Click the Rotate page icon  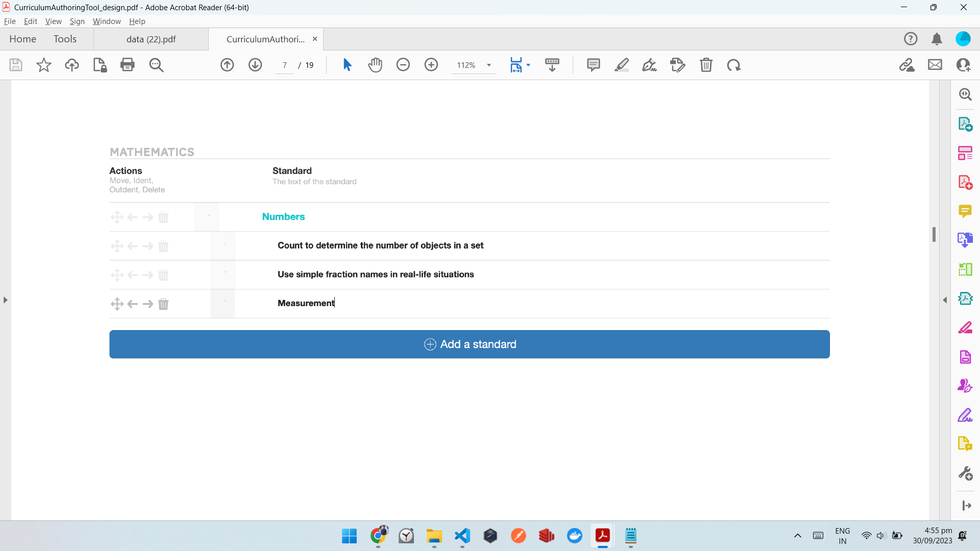[x=733, y=65]
